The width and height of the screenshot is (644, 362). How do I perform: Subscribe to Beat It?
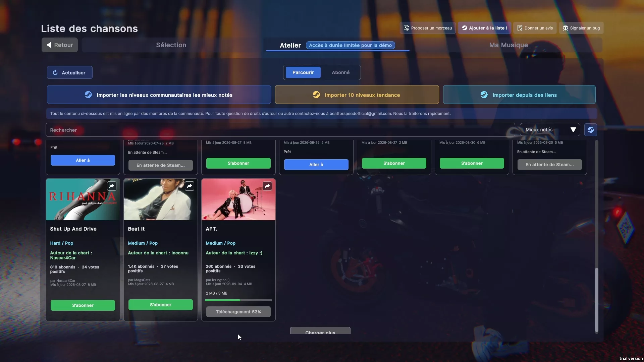point(161,305)
